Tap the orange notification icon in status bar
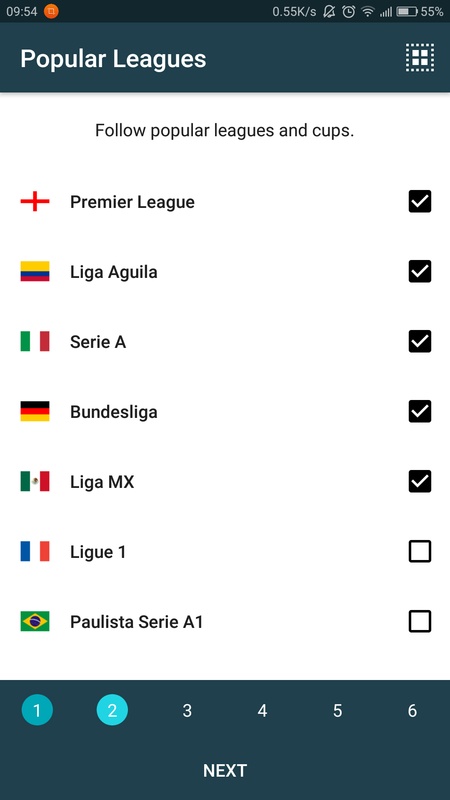Viewport: 450px width, 800px height. 51,11
